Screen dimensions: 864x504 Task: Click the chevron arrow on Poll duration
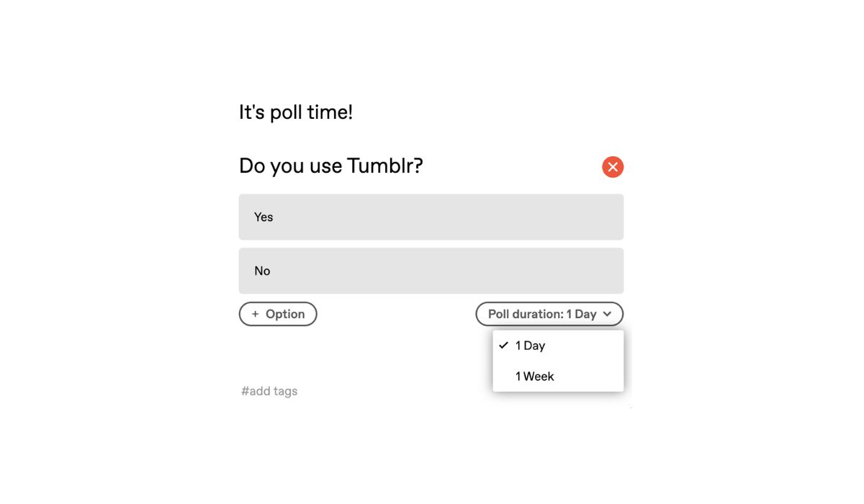click(607, 314)
